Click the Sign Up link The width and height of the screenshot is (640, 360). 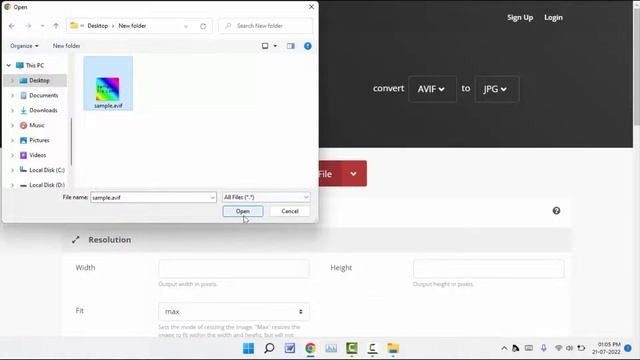tap(520, 18)
